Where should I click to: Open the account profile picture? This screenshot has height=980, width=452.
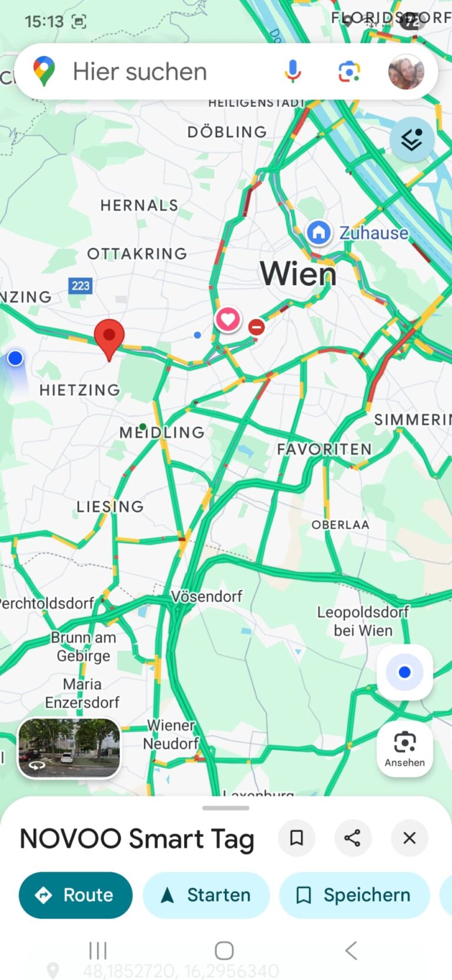pyautogui.click(x=406, y=71)
